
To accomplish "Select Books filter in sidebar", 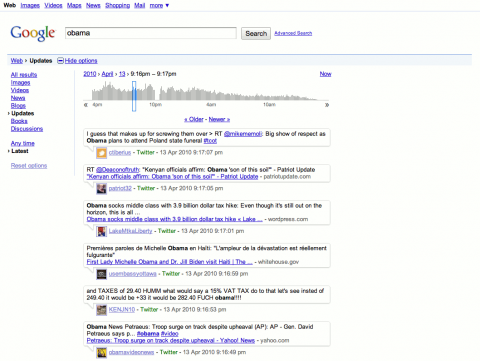I will [19, 121].
